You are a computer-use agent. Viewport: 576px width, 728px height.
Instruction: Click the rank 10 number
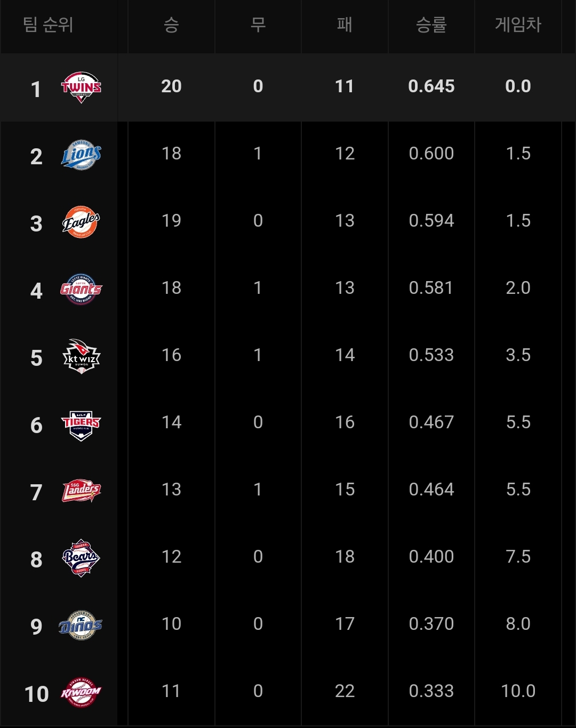point(36,694)
